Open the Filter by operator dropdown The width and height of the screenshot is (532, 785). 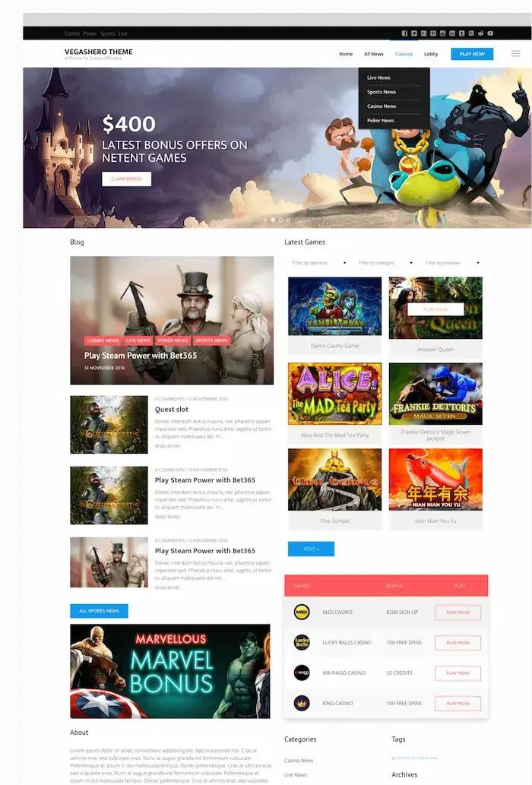pos(318,263)
